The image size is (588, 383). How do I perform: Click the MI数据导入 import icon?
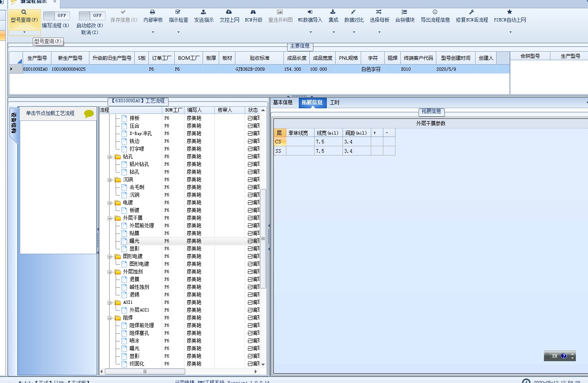(x=310, y=12)
